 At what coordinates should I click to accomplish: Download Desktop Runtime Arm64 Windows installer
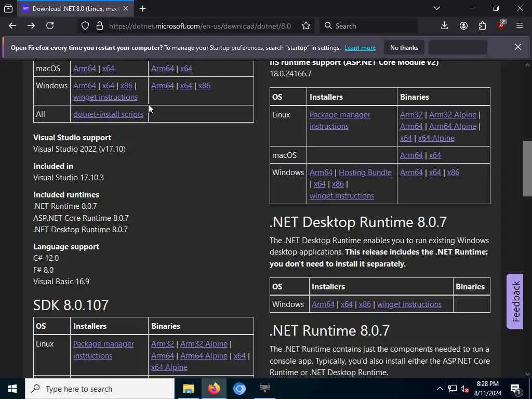tap(323, 304)
